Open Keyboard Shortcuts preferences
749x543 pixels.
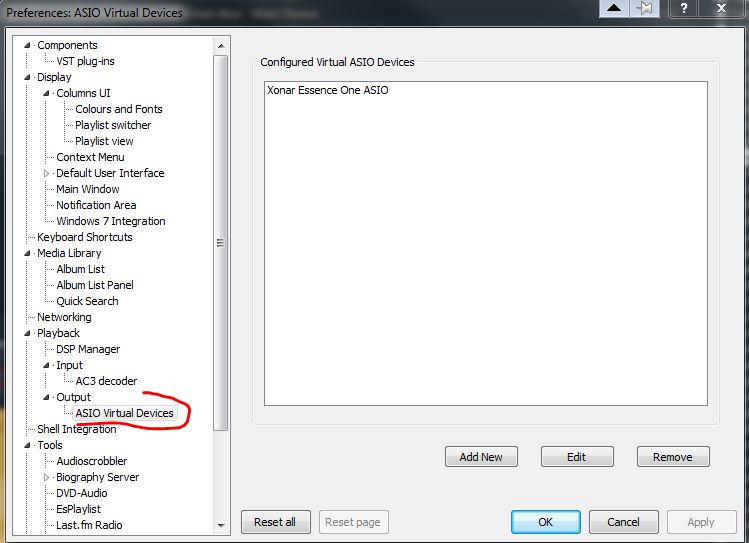coord(85,237)
